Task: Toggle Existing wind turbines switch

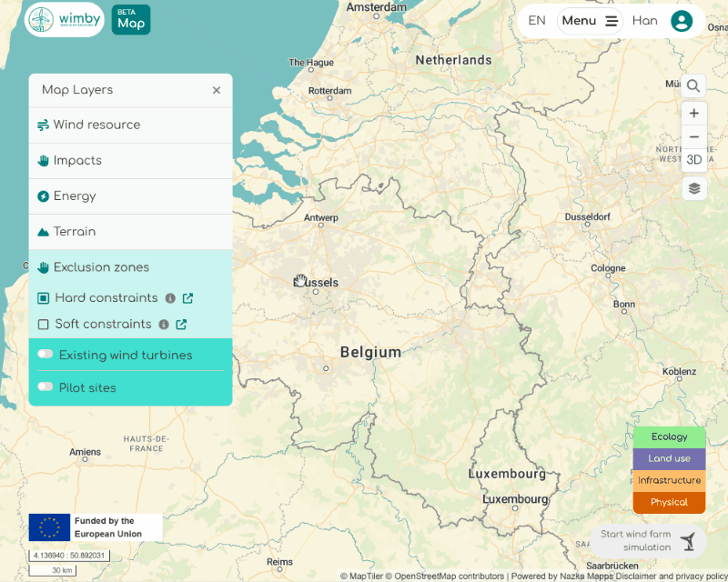Action: (x=45, y=355)
